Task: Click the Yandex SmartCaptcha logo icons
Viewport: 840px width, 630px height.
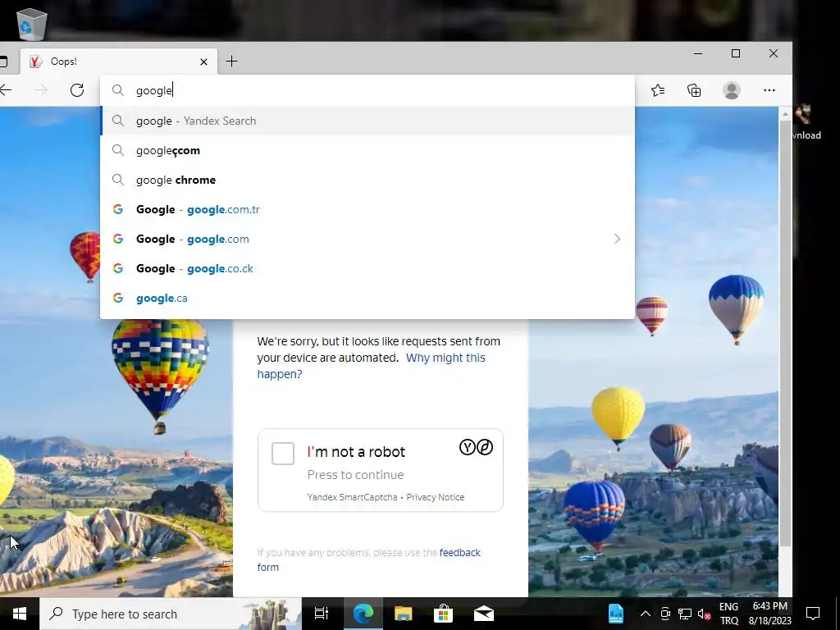Action: [477, 447]
